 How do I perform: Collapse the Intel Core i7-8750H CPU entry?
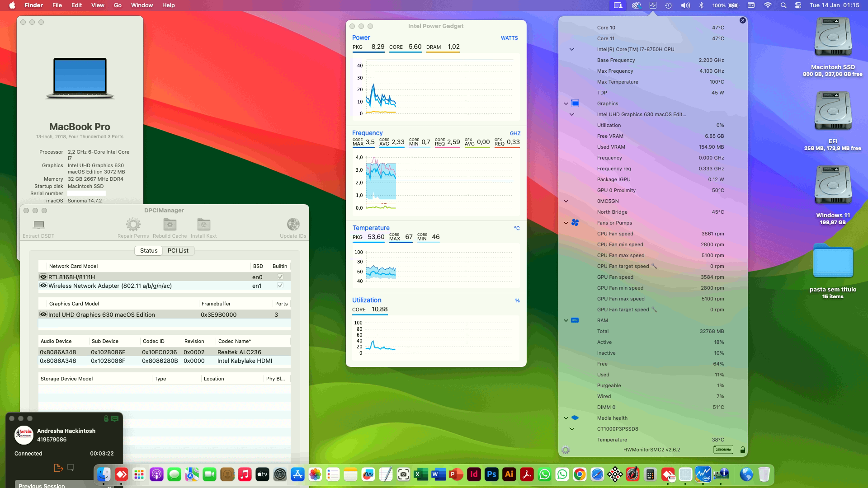point(573,49)
